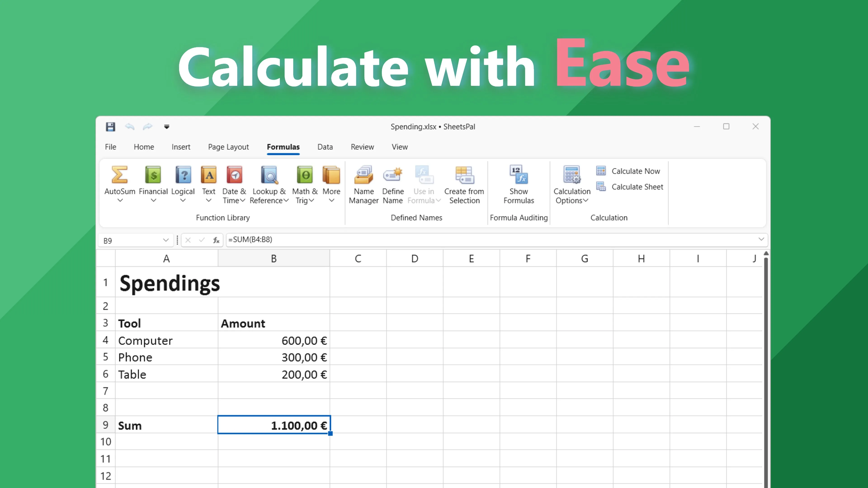Maximize the SheetsPal window

tap(726, 126)
